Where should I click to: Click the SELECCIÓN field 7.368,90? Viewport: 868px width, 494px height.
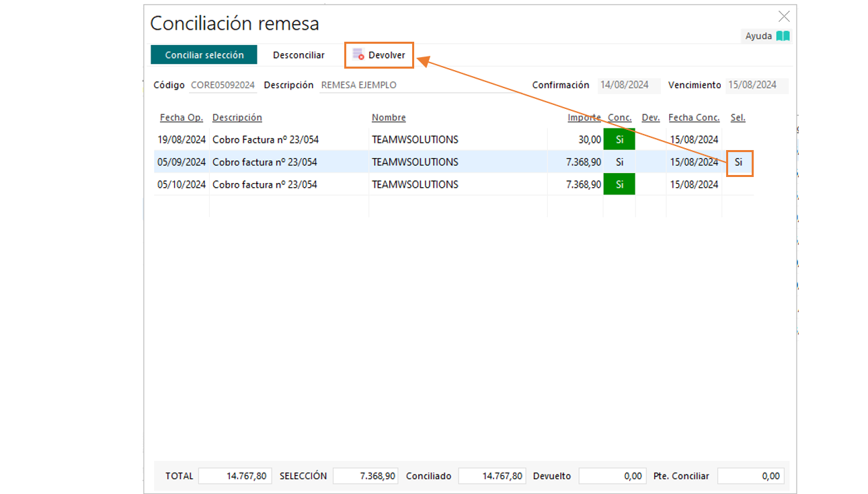366,476
